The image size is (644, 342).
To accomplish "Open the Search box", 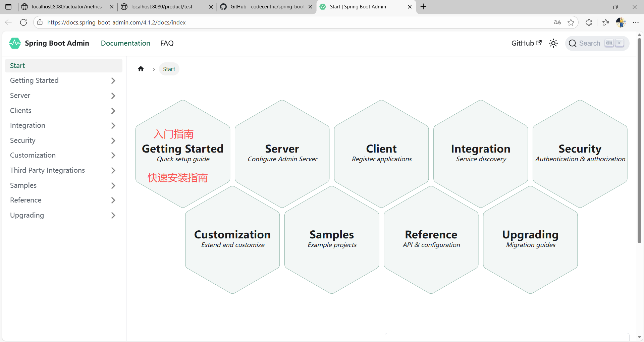I will [597, 43].
